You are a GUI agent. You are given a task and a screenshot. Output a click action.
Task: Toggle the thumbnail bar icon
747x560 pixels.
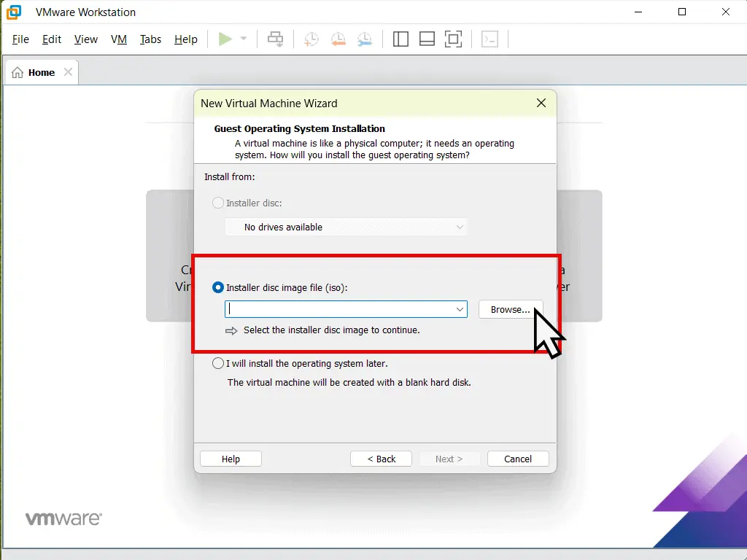pos(427,39)
